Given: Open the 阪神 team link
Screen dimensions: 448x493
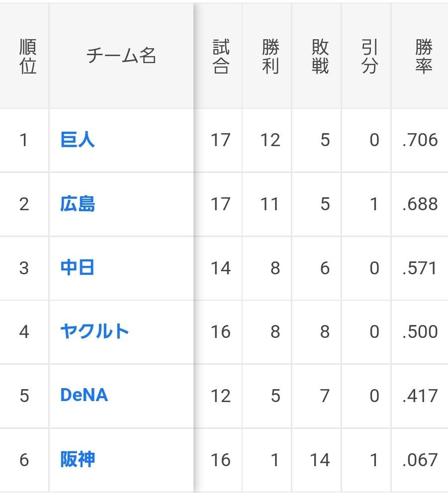Looking at the screenshot, I should (x=78, y=459).
